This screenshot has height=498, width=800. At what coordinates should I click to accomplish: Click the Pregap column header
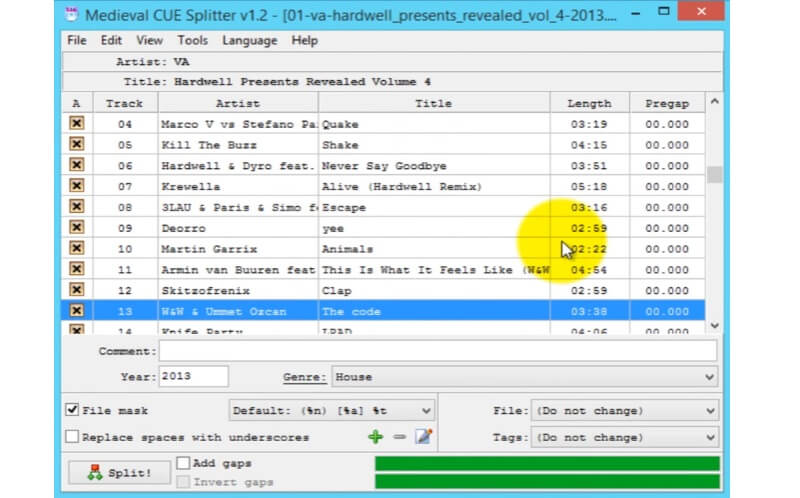(x=667, y=103)
